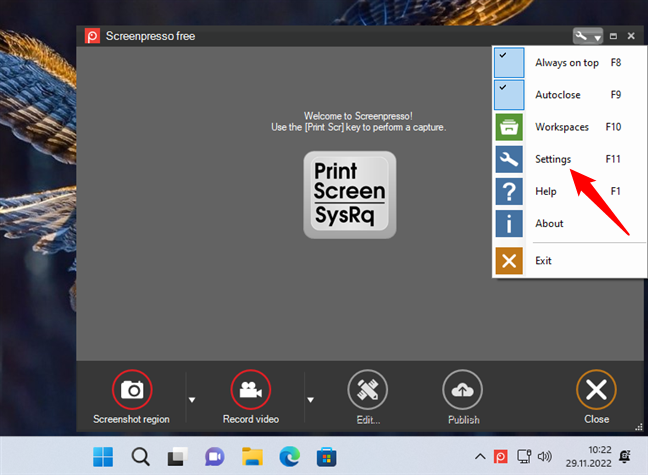Click the Screenshot region label

pos(131,419)
